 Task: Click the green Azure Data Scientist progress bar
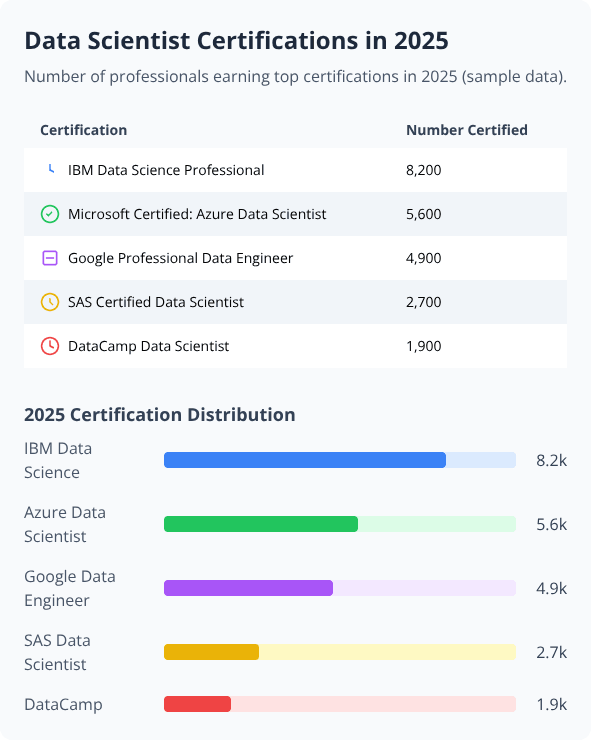coord(340,524)
